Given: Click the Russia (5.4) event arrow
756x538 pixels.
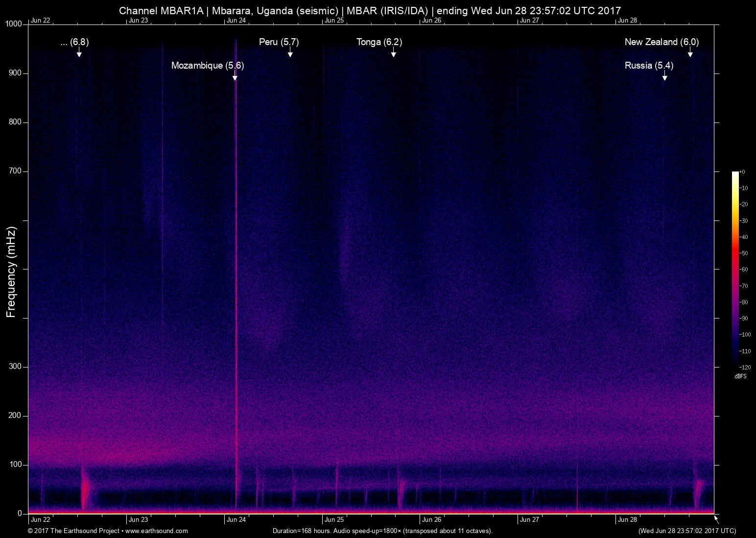Looking at the screenshot, I should (x=665, y=77).
